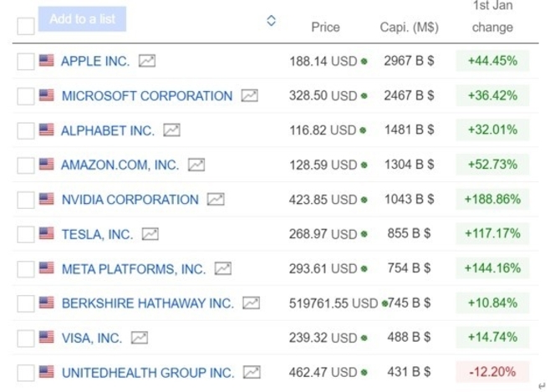Open the UnitedHealth Group Inc. link

(148, 373)
